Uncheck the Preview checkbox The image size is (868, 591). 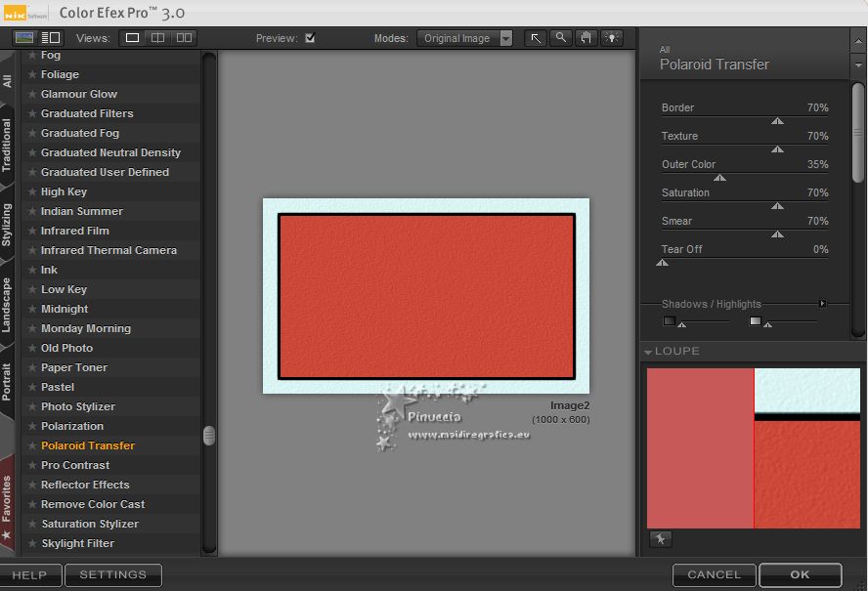[310, 38]
